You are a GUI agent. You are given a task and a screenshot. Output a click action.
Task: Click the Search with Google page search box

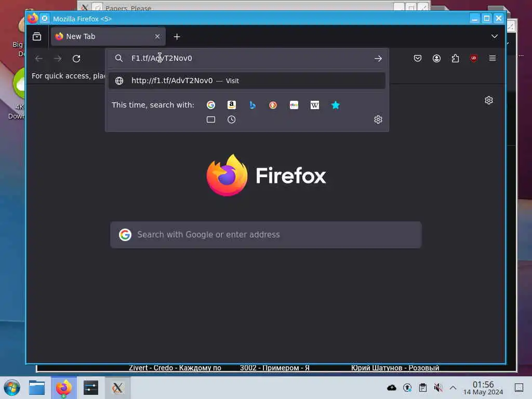(x=265, y=235)
